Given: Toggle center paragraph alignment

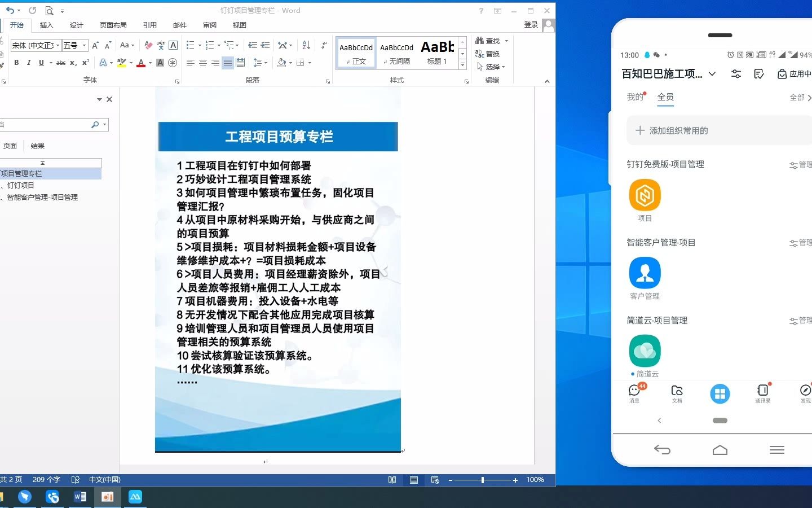Looking at the screenshot, I should (203, 63).
